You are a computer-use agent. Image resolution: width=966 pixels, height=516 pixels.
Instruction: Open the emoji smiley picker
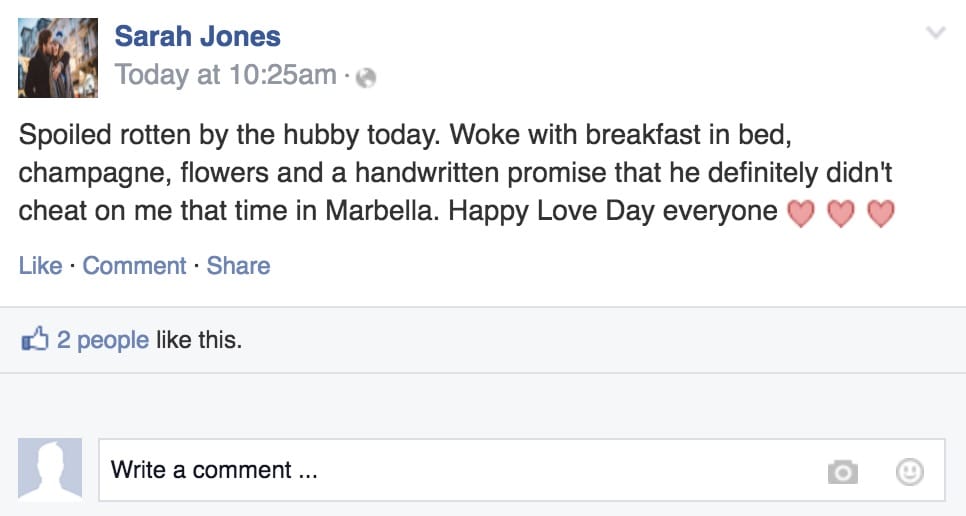909,472
